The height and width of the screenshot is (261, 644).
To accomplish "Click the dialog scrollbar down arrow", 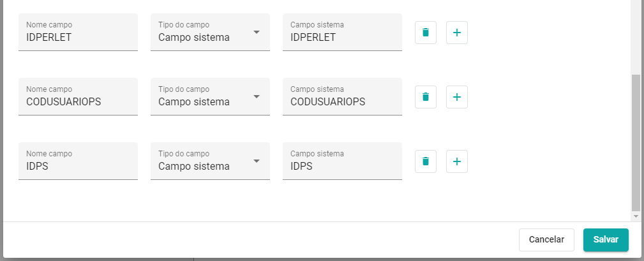I will click(636, 216).
